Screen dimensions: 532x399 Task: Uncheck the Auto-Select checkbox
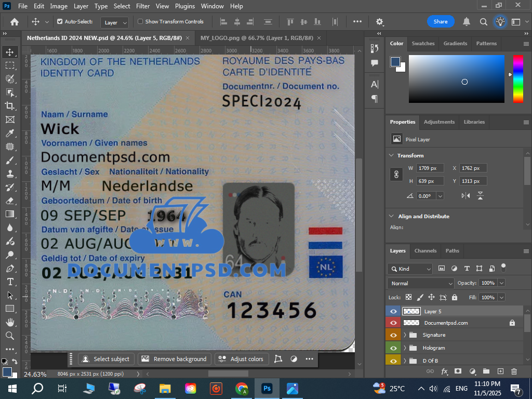coord(60,22)
